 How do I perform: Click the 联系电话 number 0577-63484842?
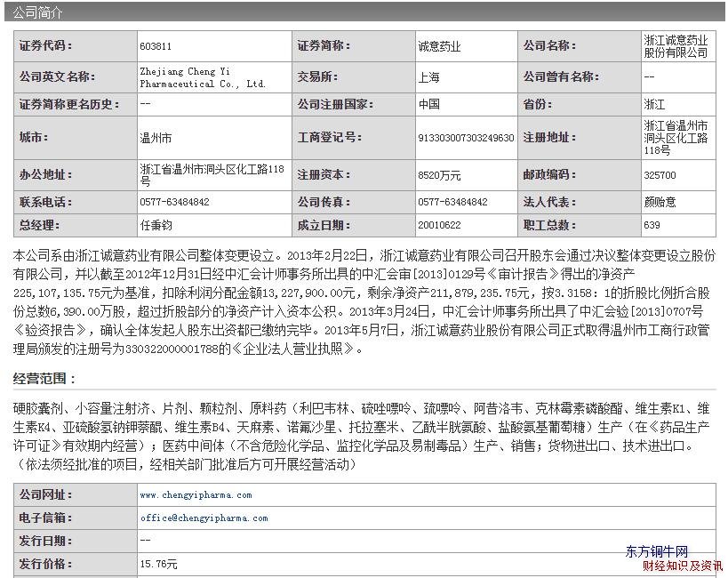click(174, 202)
